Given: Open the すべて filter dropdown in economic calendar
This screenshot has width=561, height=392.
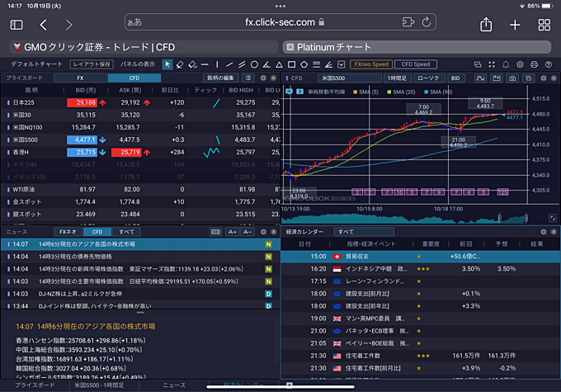Looking at the screenshot, I should (x=364, y=232).
